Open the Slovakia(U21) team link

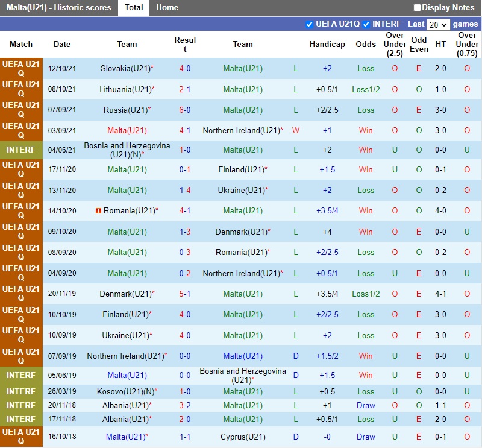[x=125, y=69]
